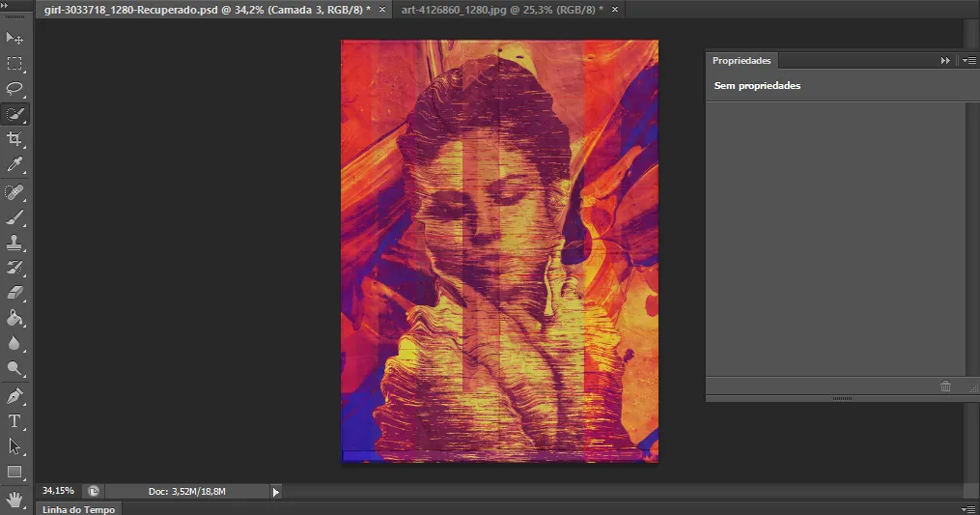Select the Dodge tool
980x515 pixels.
(14, 369)
